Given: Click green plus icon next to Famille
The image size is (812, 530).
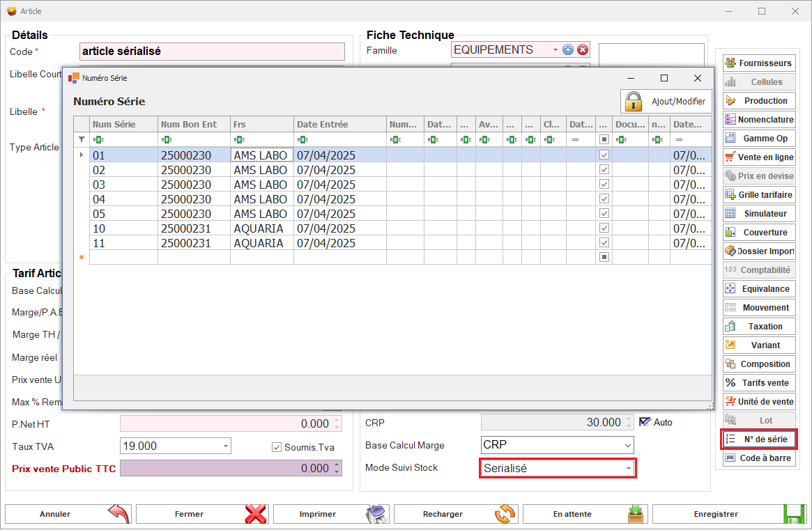Looking at the screenshot, I should click(x=568, y=49).
